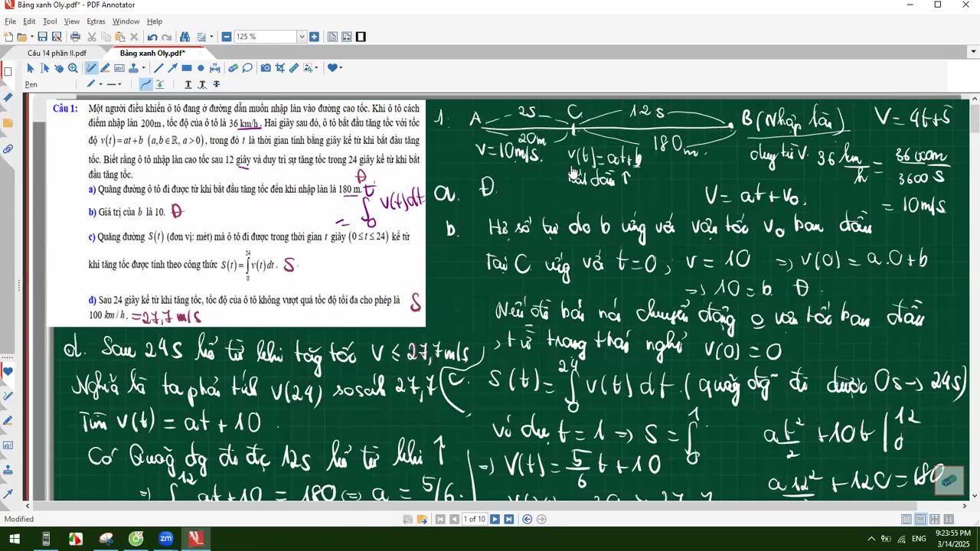Click the ENG language indicator
This screenshot has width=980, height=551.
coord(919,539)
